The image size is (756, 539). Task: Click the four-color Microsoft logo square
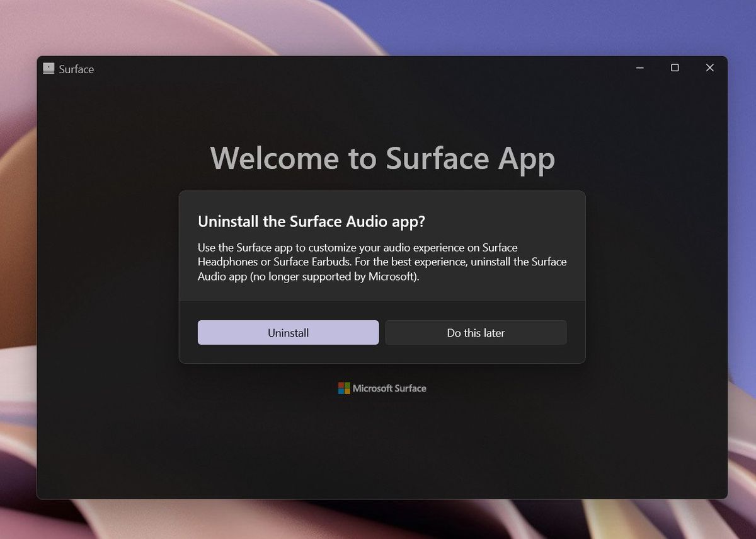[x=343, y=388]
